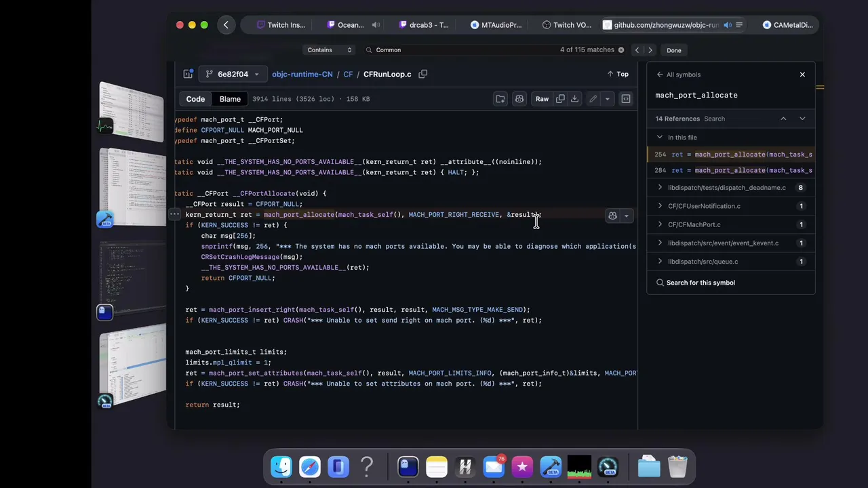
Task: Click the open-in-workspace folder icon
Action: (x=500, y=99)
